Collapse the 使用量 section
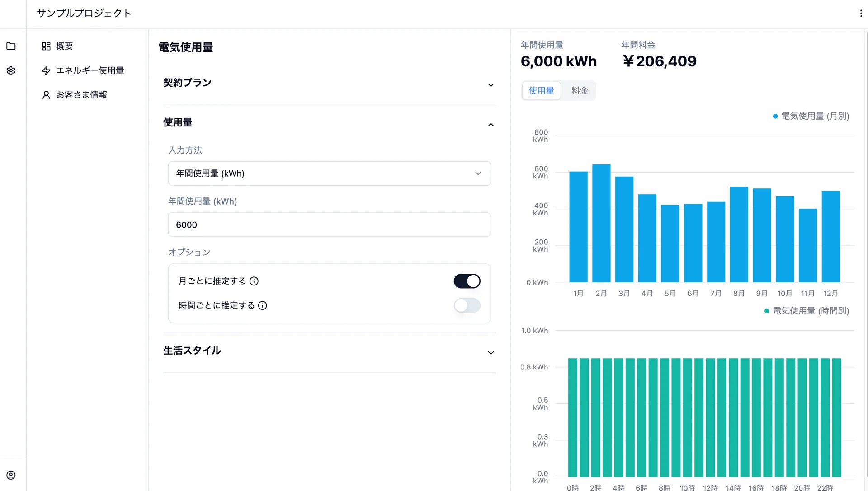Image resolution: width=868 pixels, height=491 pixels. tap(329, 123)
